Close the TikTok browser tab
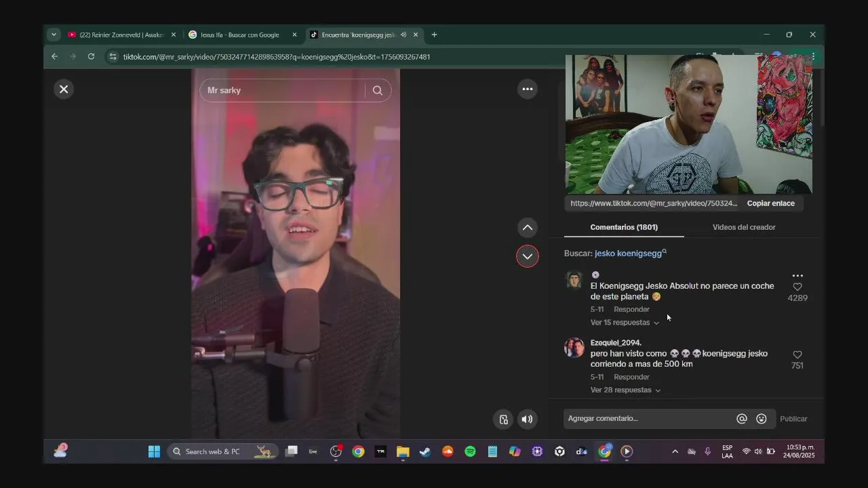This screenshot has height=488, width=868. (416, 35)
